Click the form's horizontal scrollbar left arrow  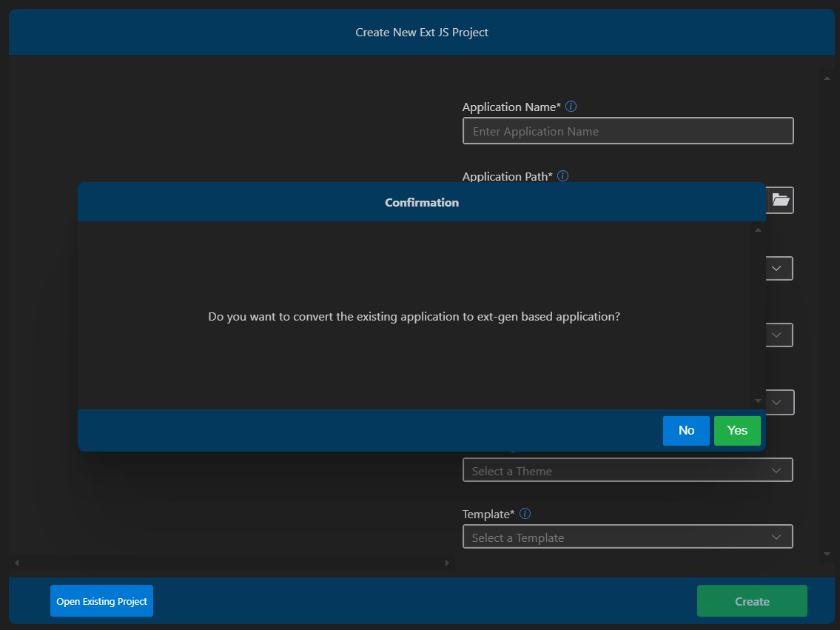[17, 563]
